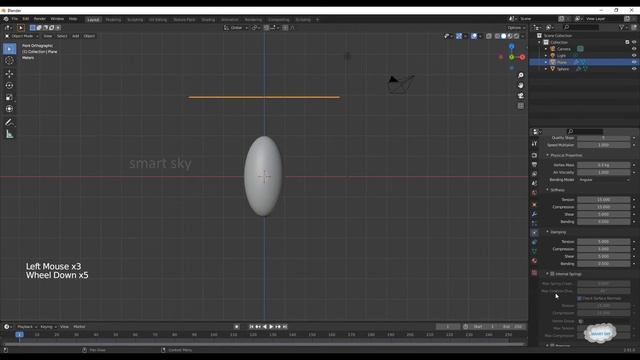This screenshot has width=640, height=360.
Task: Open the File menu
Action: click(15, 19)
